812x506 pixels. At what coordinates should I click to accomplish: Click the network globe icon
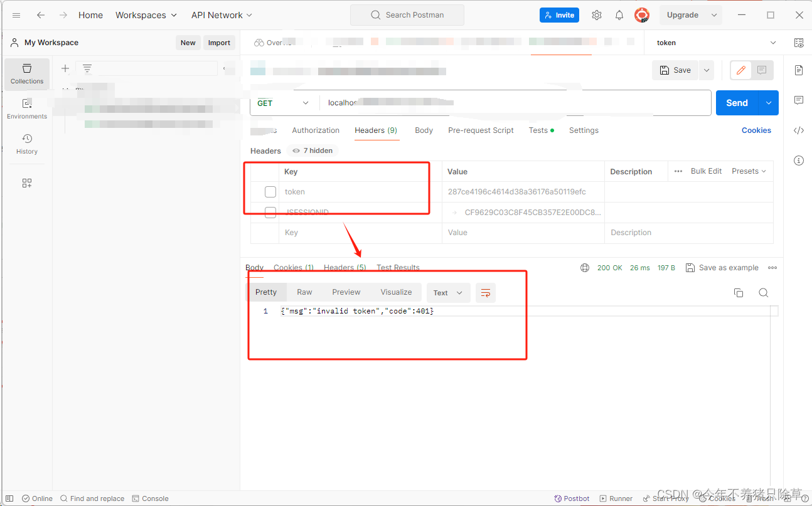click(585, 268)
